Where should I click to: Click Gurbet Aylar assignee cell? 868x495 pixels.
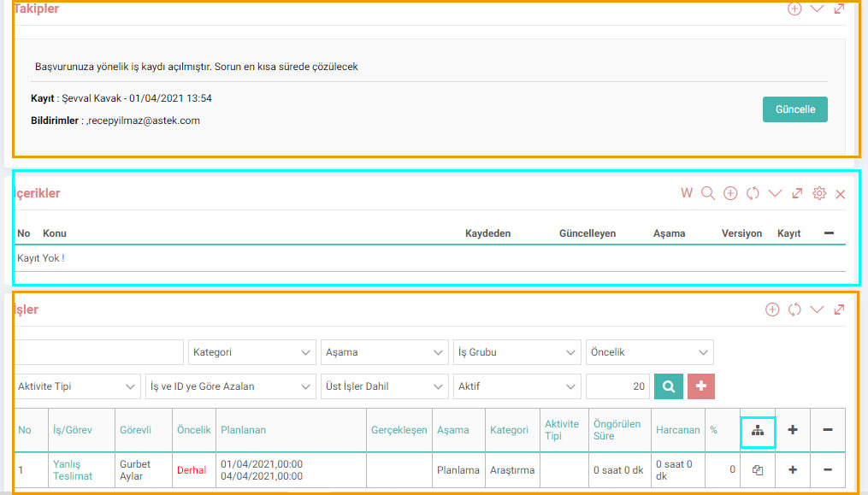pos(135,470)
